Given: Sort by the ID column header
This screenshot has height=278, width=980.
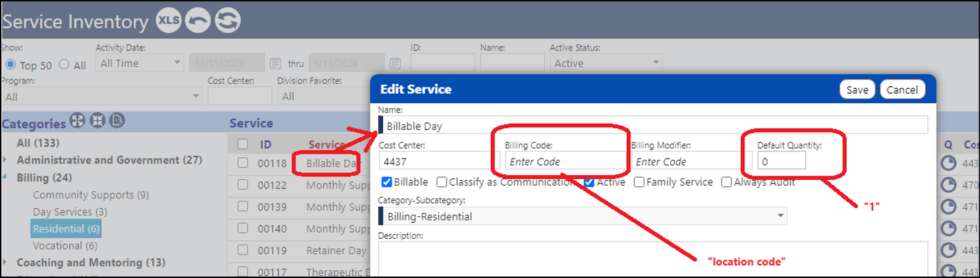Looking at the screenshot, I should [x=265, y=144].
